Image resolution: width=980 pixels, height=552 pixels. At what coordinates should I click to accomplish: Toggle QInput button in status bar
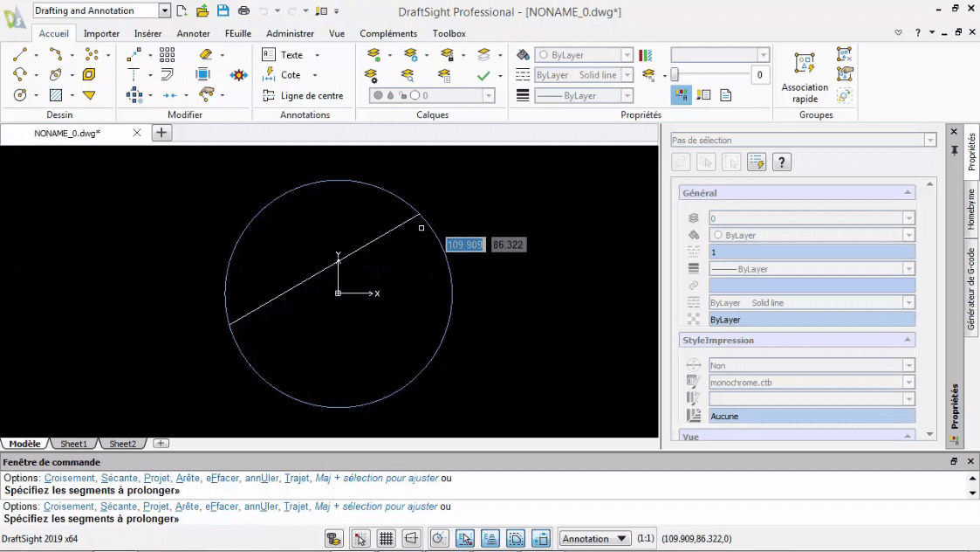[x=516, y=538]
